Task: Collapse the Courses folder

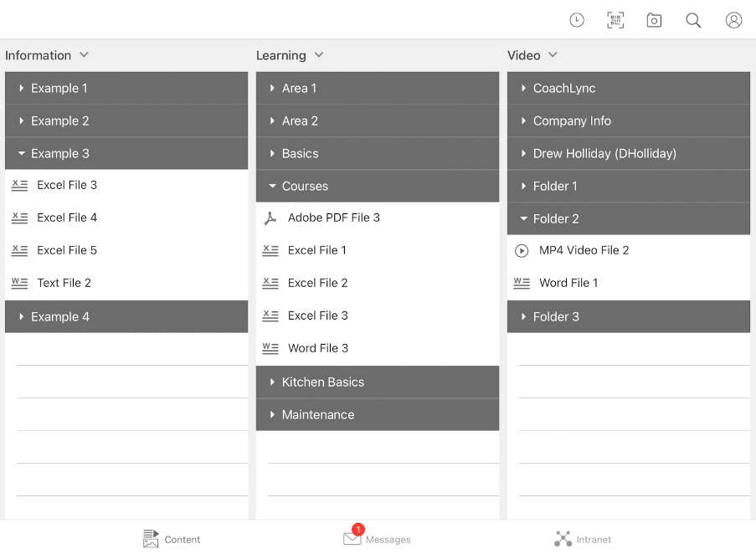Action: click(378, 186)
